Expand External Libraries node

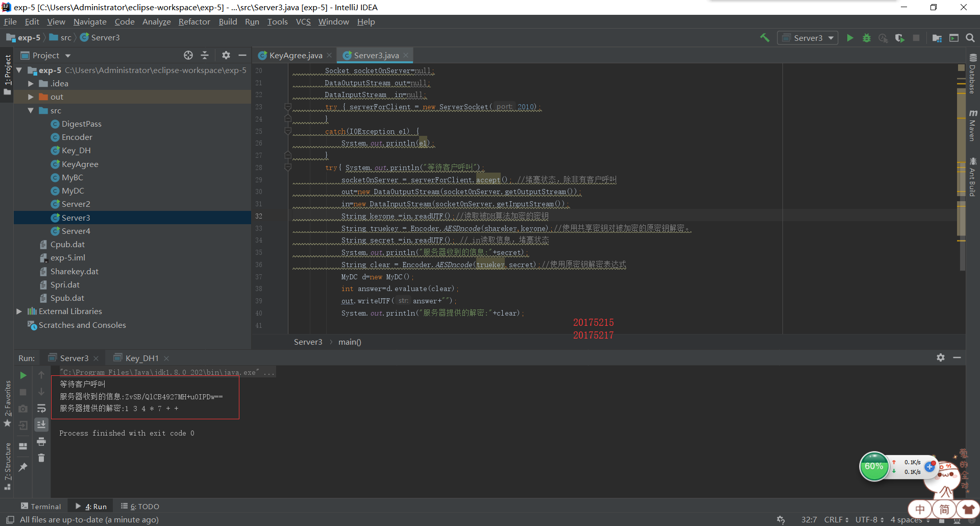pos(19,311)
